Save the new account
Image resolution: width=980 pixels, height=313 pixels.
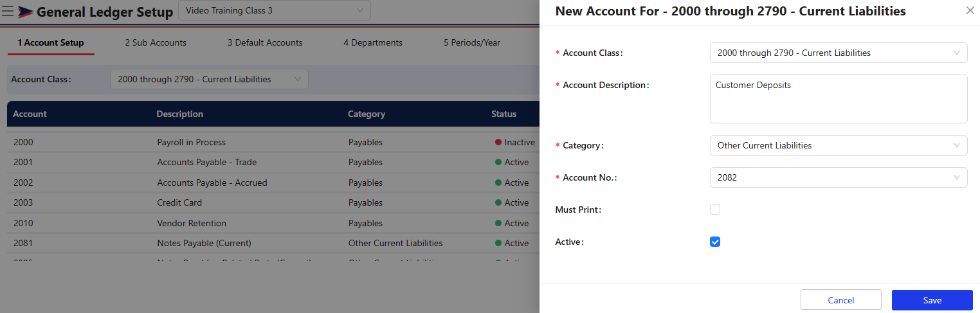[932, 300]
